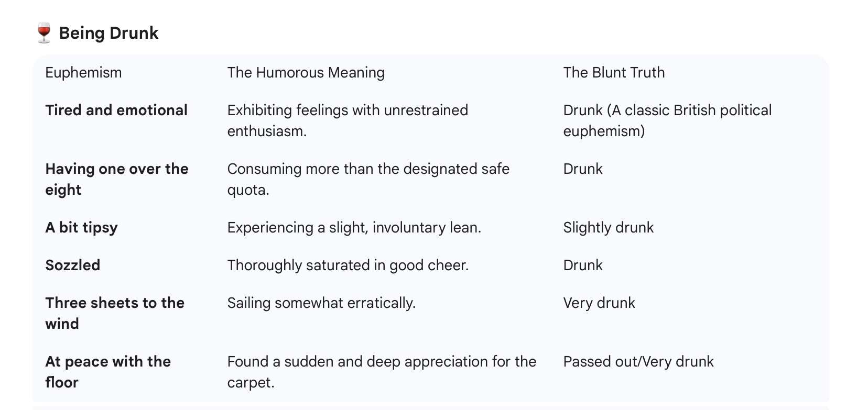This screenshot has width=868, height=410.
Task: Click the "A bit tipsy" row label
Action: click(x=81, y=227)
